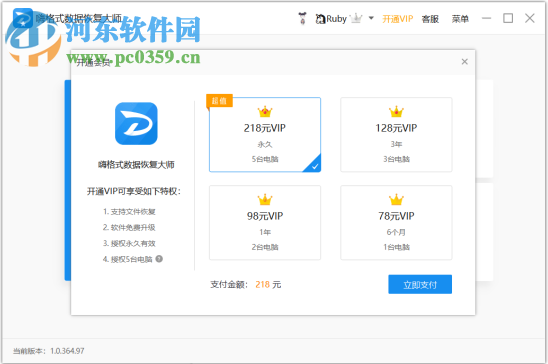
Task: Click the 6个月 duration text
Action: (396, 232)
